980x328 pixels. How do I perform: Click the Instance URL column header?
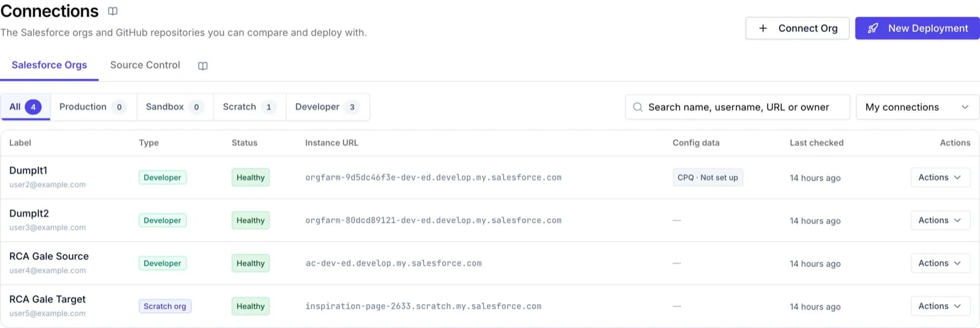[332, 143]
